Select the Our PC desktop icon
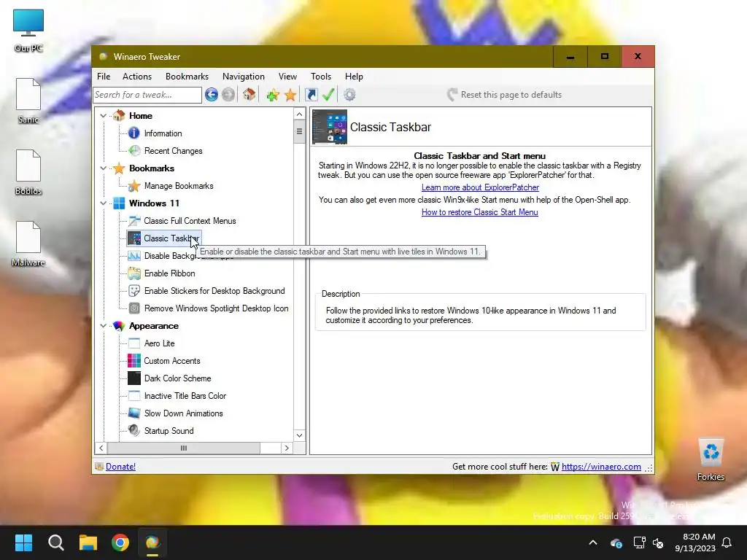This screenshot has height=560, width=747. coord(28,30)
